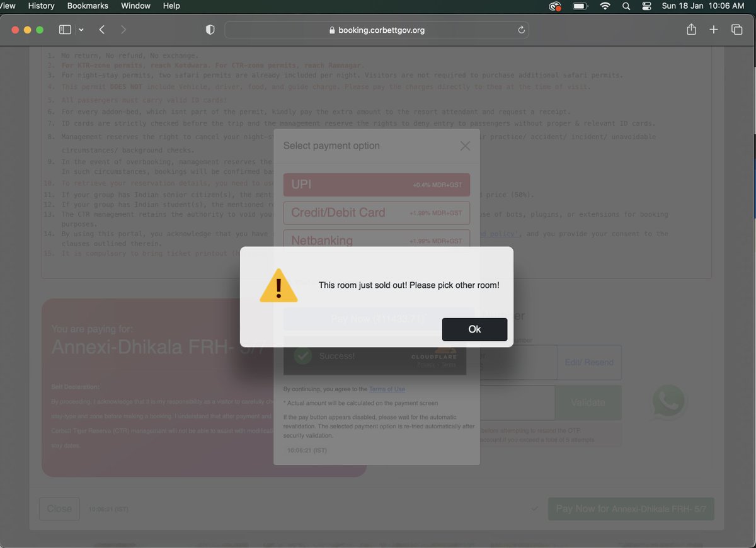Click the green Validate button
The width and height of the screenshot is (756, 548).
coord(588,402)
